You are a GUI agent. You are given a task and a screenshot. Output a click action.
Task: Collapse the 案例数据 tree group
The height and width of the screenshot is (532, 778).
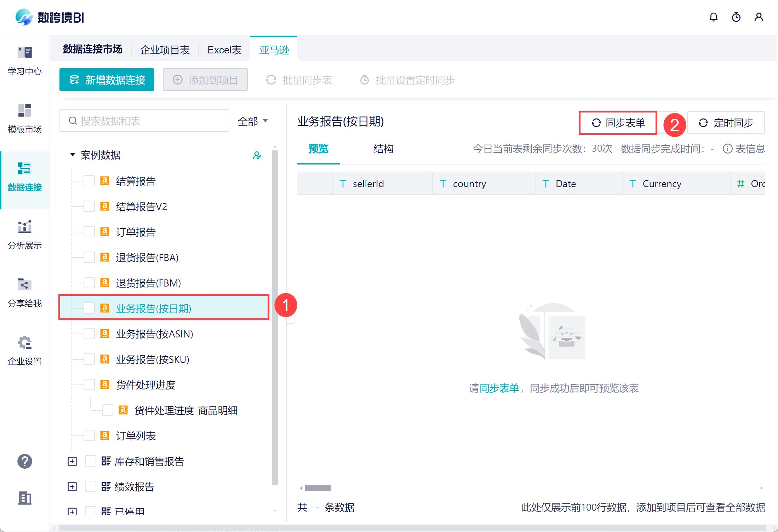tap(73, 155)
